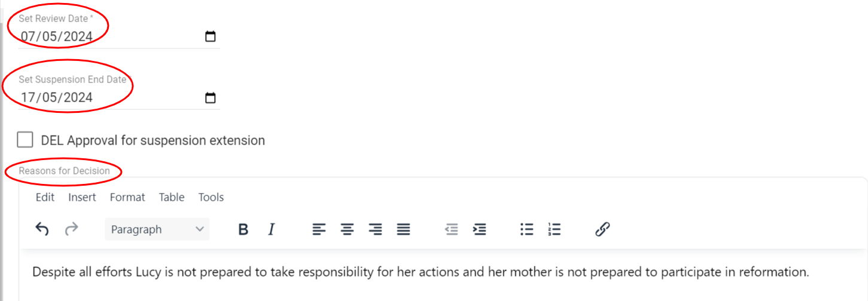Increase paragraph indent
Screen dimensions: 868x301
(479, 229)
